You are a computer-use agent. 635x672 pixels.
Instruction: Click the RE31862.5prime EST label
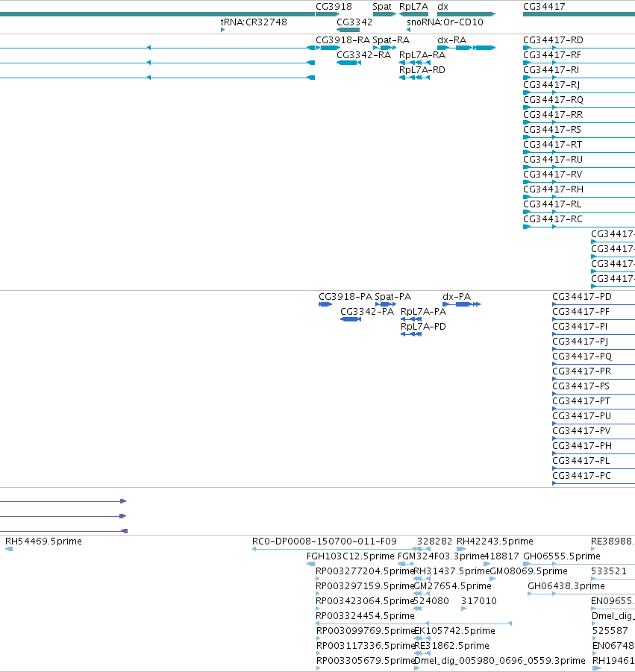pos(451,646)
